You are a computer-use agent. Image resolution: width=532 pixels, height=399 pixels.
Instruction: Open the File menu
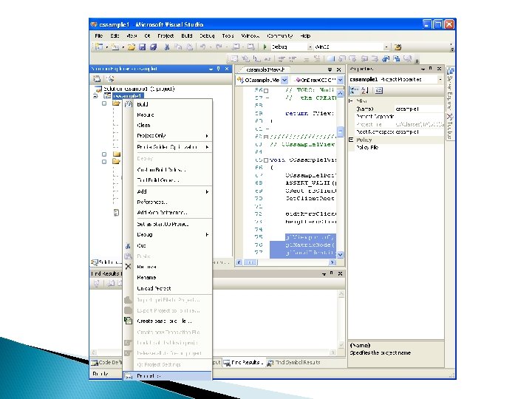coord(99,35)
